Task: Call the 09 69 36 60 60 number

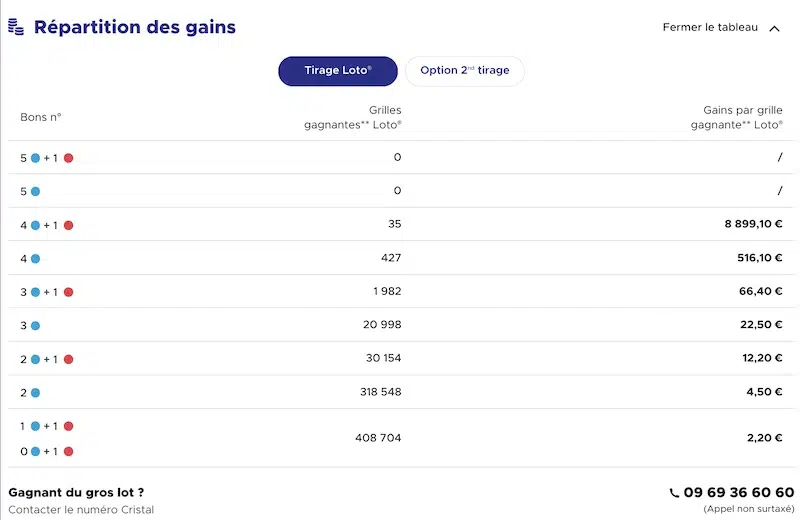Action: 739,492
